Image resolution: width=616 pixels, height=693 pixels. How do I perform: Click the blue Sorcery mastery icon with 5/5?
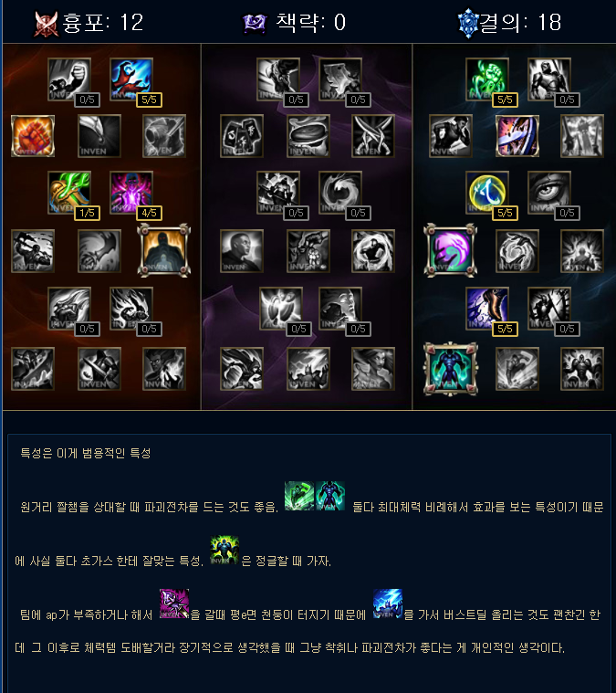point(131,79)
